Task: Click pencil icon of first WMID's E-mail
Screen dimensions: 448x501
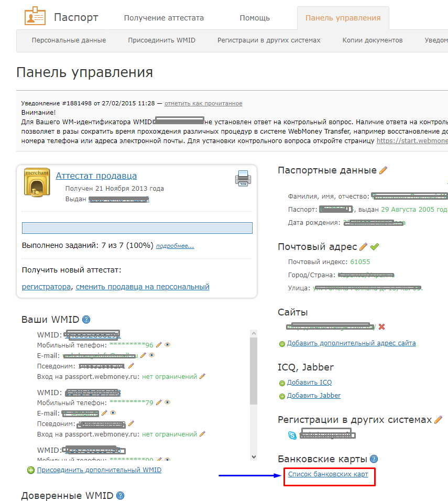Action: click(x=143, y=355)
